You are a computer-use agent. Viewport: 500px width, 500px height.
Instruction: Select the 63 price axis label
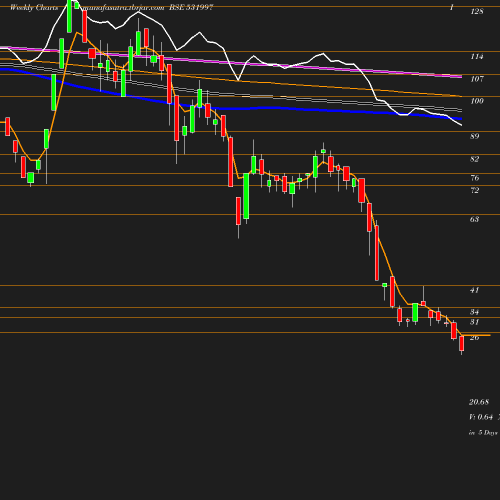(475, 219)
